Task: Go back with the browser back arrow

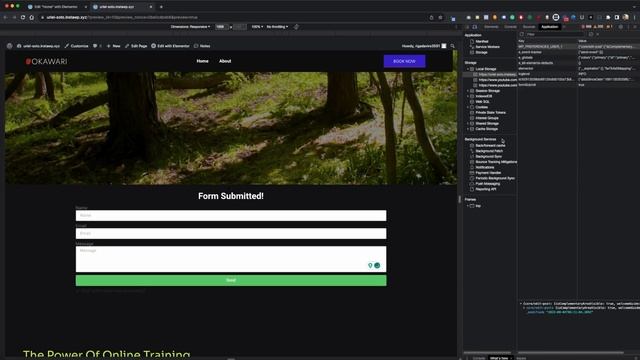Action: (5, 18)
